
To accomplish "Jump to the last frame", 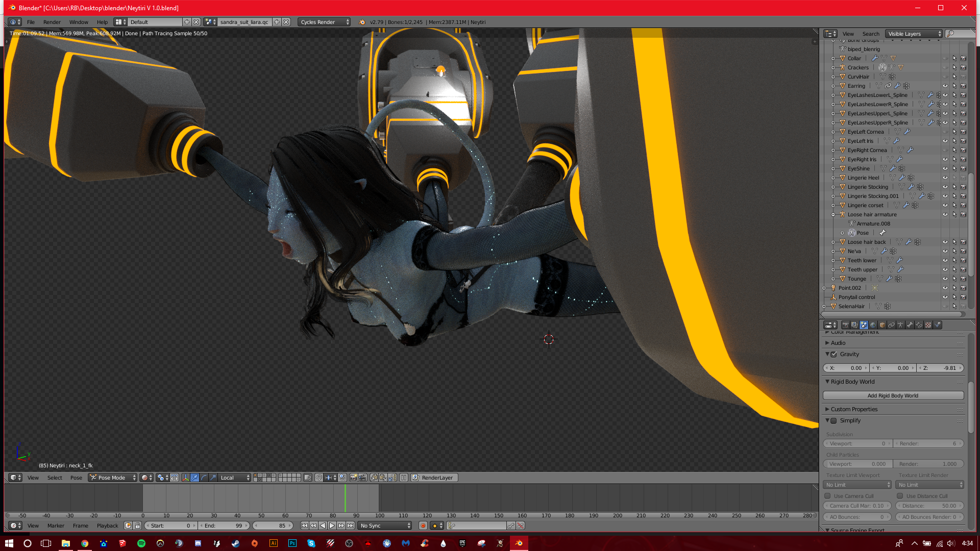I will [x=350, y=525].
